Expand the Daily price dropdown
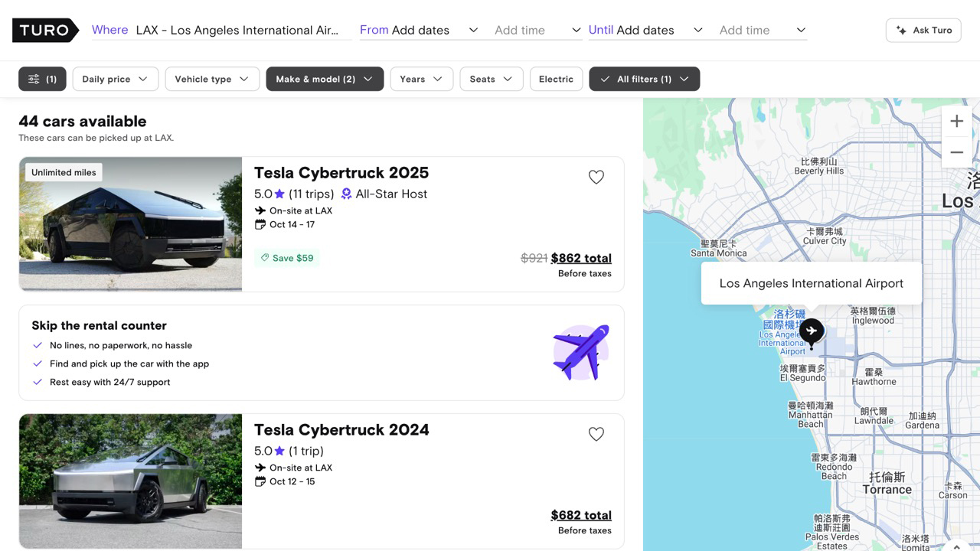 (115, 79)
